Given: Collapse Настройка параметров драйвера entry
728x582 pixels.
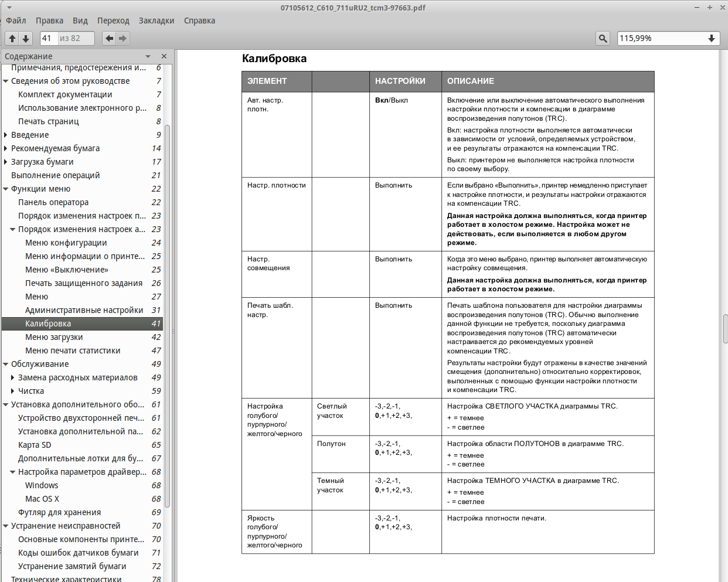Looking at the screenshot, I should click(13, 472).
